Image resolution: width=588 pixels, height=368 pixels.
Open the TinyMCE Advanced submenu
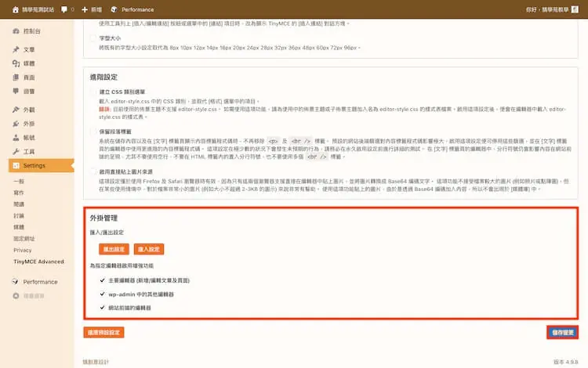38,262
